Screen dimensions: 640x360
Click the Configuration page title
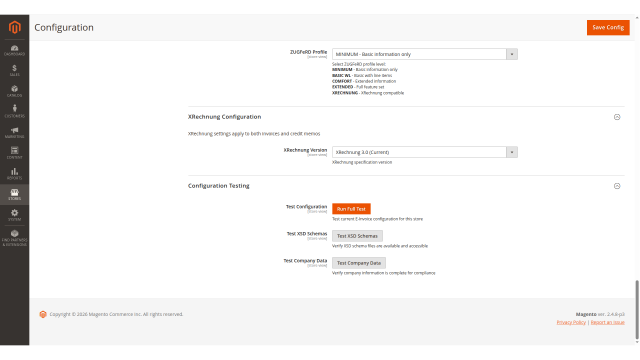pos(64,27)
